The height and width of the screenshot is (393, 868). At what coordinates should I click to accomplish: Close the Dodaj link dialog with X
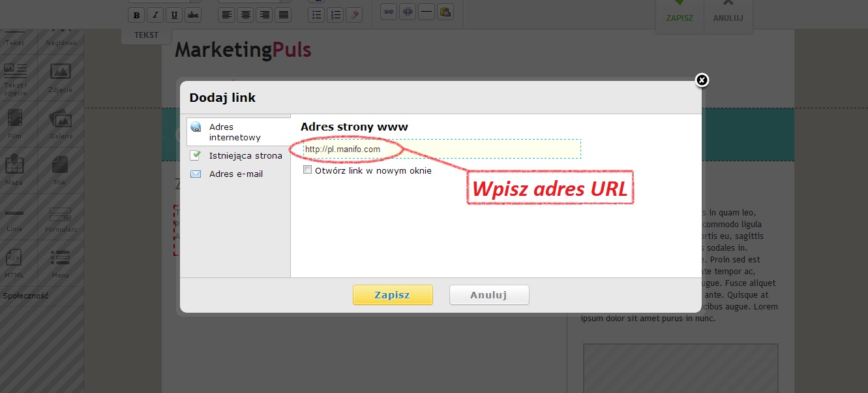click(702, 80)
